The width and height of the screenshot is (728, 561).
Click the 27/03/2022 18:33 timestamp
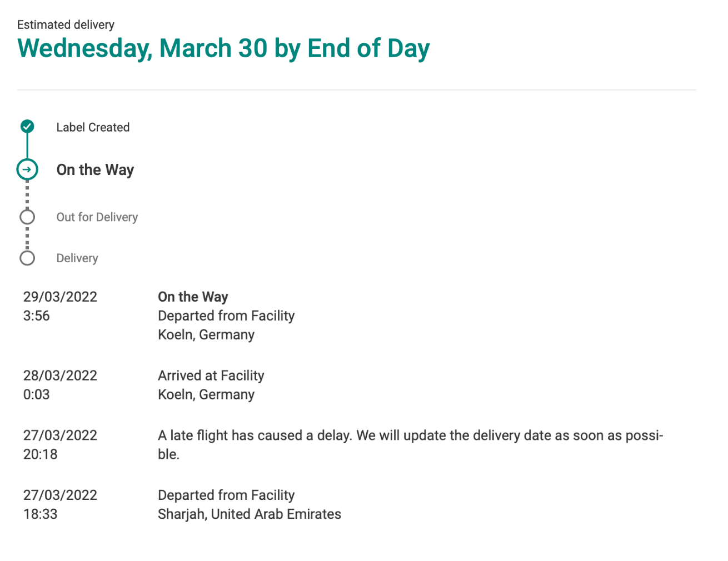click(60, 504)
